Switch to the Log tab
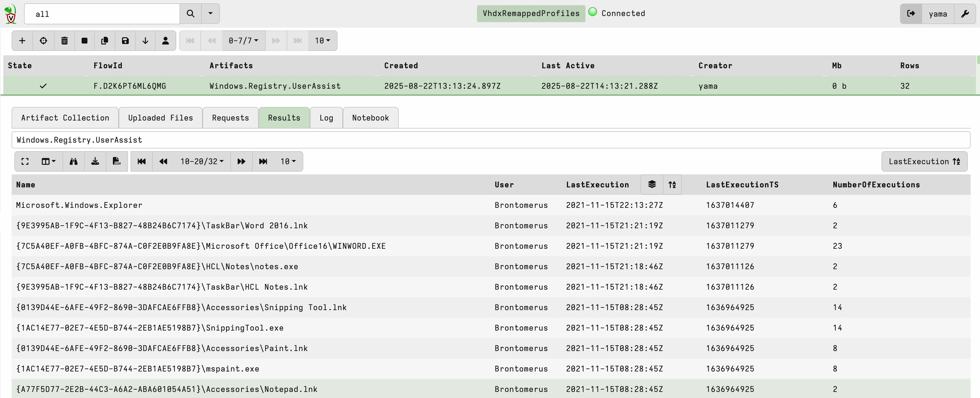Screen dimensions: 980x398 click(x=326, y=118)
